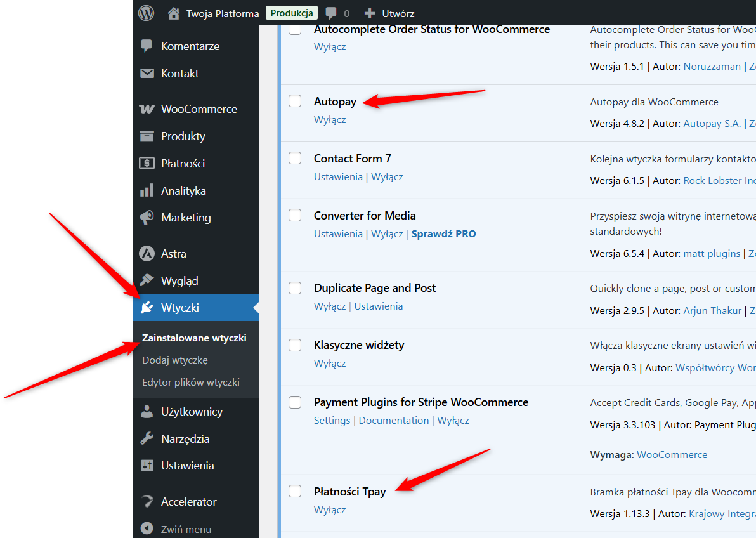Select the Contact Form 7 checkbox
Viewport: 756px width, 538px height.
(x=295, y=158)
